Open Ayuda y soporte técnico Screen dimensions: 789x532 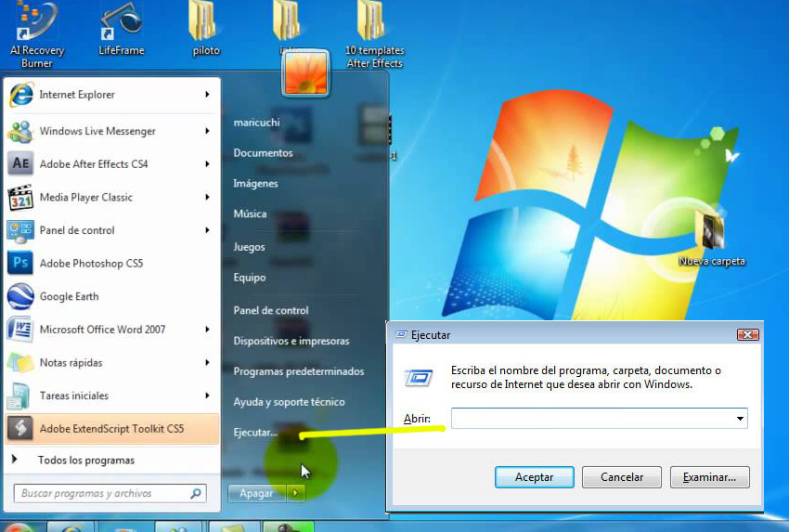click(x=289, y=402)
